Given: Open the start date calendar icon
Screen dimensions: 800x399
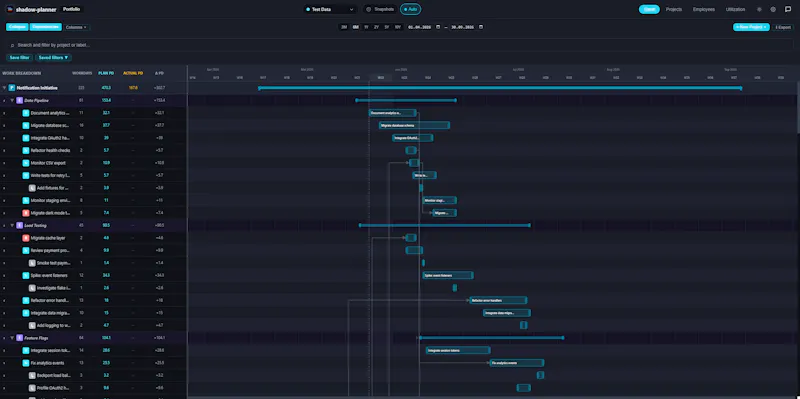Looking at the screenshot, I should [438, 27].
